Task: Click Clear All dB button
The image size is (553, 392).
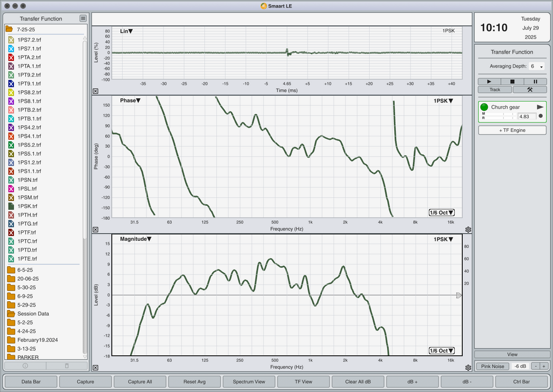Action: point(358,381)
